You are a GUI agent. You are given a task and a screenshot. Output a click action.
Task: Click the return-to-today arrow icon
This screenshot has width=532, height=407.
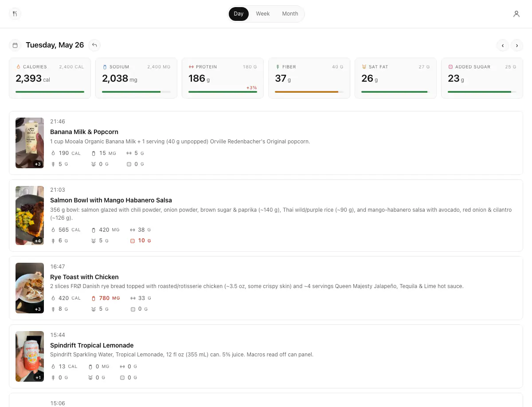tap(94, 45)
